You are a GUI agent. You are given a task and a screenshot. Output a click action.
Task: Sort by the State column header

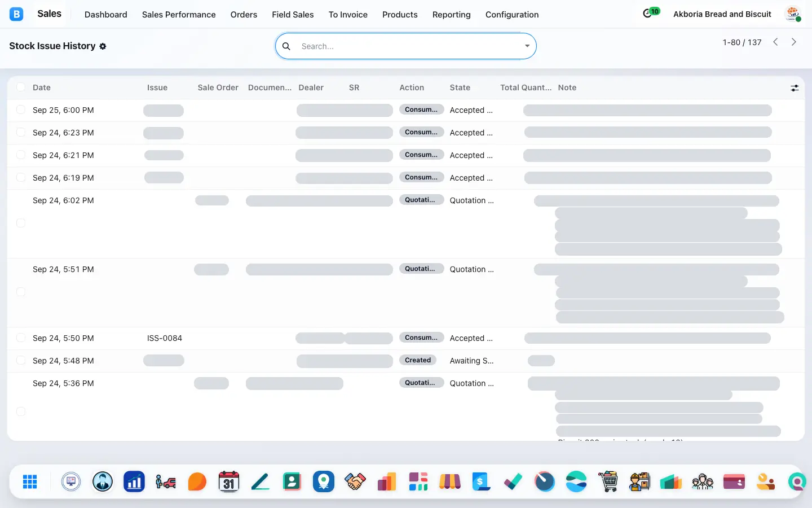(460, 87)
